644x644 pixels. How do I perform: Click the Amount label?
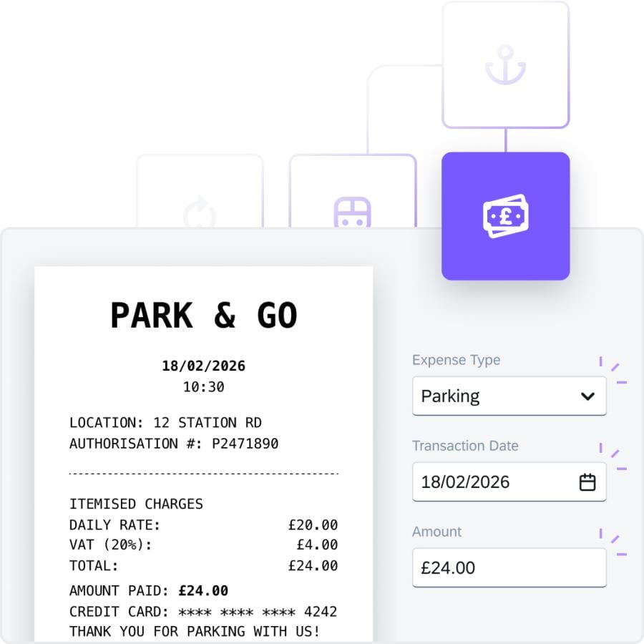[x=436, y=532]
